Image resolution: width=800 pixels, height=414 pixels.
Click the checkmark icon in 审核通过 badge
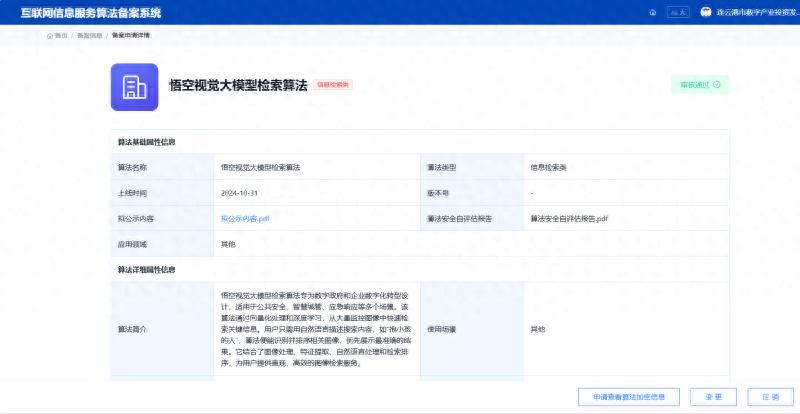coord(716,85)
